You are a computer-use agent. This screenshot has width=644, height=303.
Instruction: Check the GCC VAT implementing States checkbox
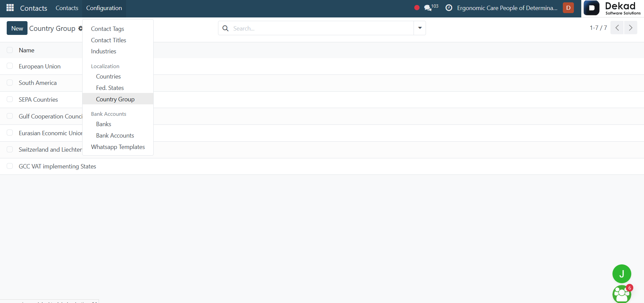tap(10, 166)
